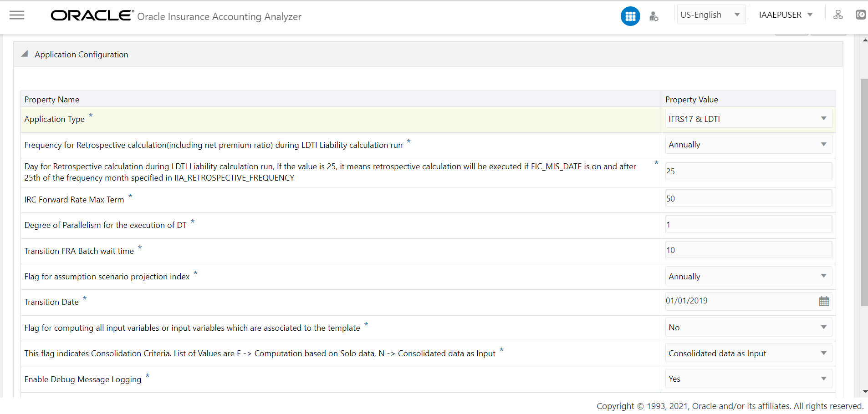The width and height of the screenshot is (868, 414).
Task: Collapse the Application Configuration section
Action: tap(25, 54)
